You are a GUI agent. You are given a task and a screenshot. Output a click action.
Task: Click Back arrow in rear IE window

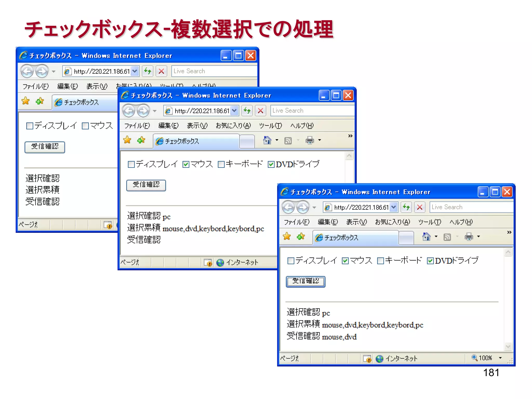(x=27, y=71)
